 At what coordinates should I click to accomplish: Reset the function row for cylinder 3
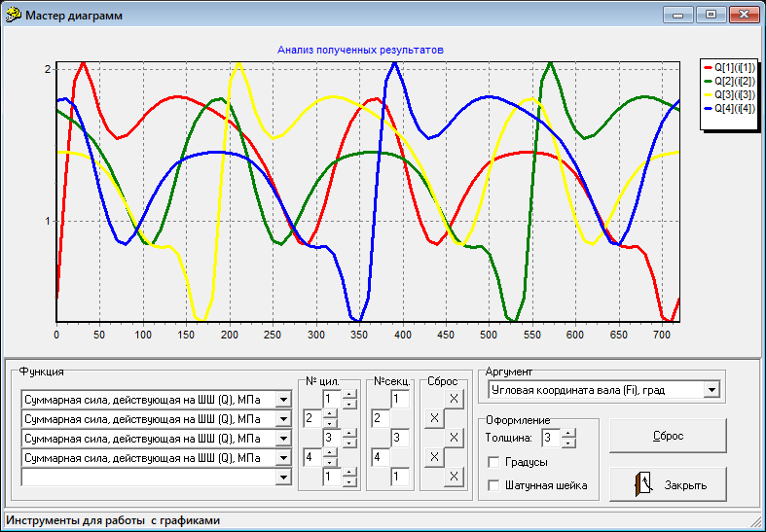point(454,438)
